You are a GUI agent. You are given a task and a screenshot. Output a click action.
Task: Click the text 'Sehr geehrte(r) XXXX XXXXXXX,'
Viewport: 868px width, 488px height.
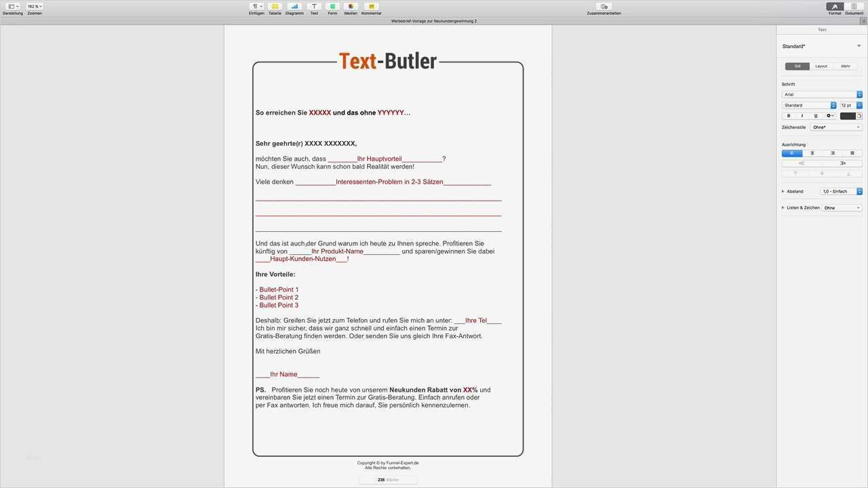[x=306, y=144]
